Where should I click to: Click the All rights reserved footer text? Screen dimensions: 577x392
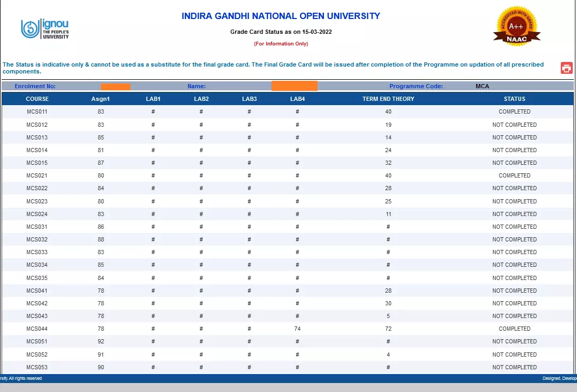(x=21, y=378)
